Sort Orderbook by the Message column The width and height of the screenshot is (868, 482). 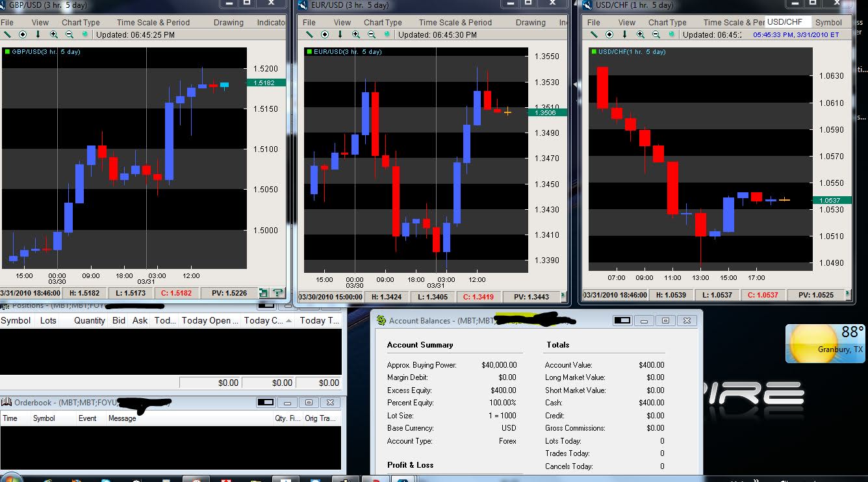point(122,418)
